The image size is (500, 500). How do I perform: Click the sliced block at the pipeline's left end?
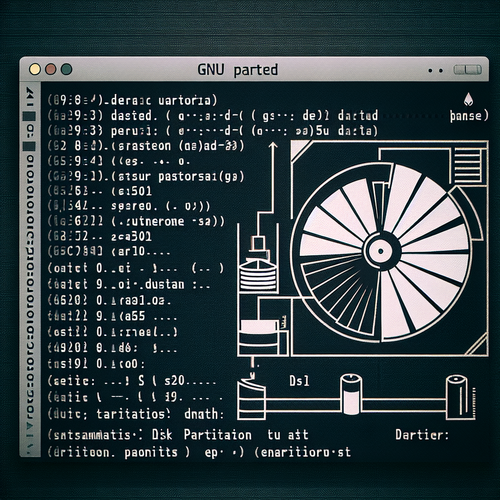[251, 399]
